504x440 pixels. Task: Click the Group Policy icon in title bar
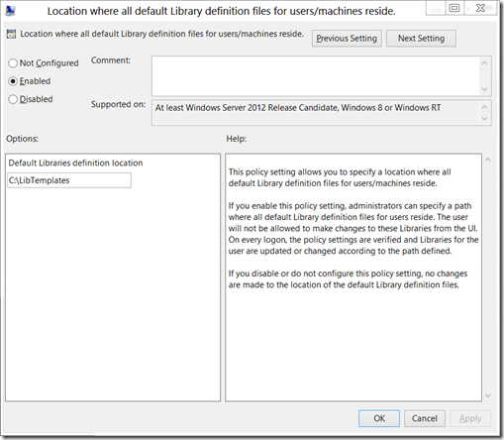10,11
